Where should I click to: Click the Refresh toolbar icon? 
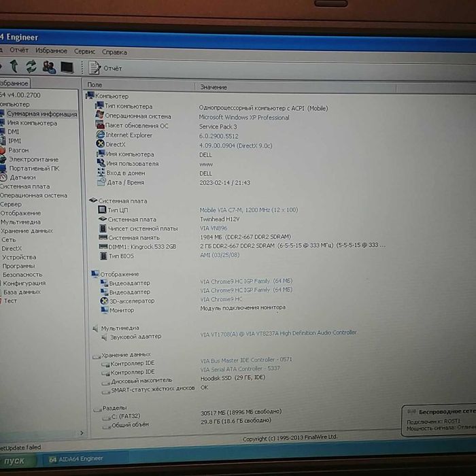[31, 67]
